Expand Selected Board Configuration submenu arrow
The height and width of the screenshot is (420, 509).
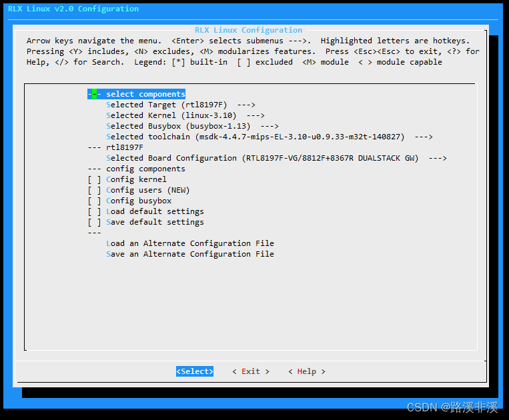[438, 158]
